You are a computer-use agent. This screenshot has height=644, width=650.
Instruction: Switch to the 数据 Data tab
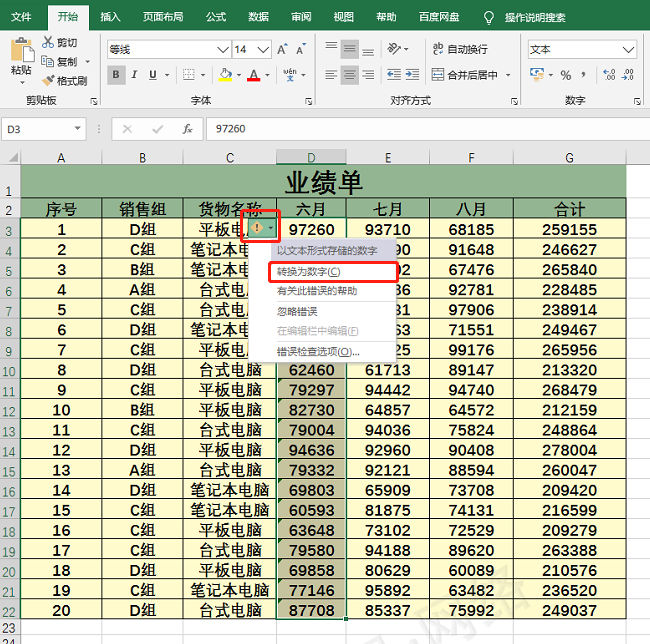tap(259, 17)
